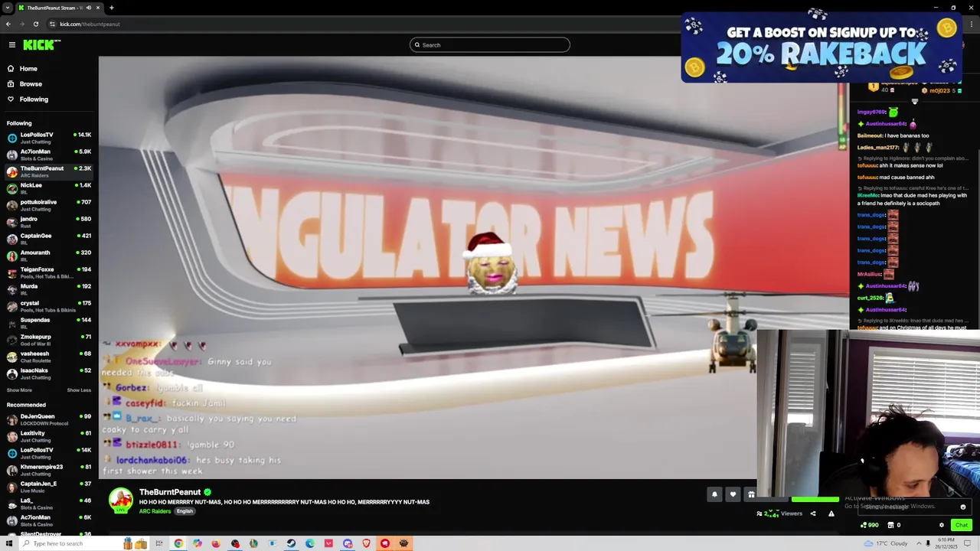
Task: Click TheBurntPeanut streamer avatar below video
Action: click(120, 500)
